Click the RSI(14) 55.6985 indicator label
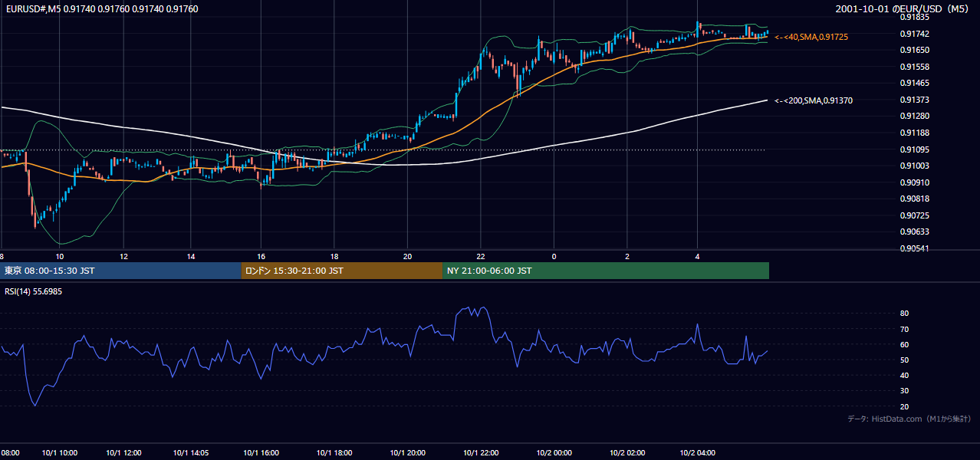 [34, 292]
